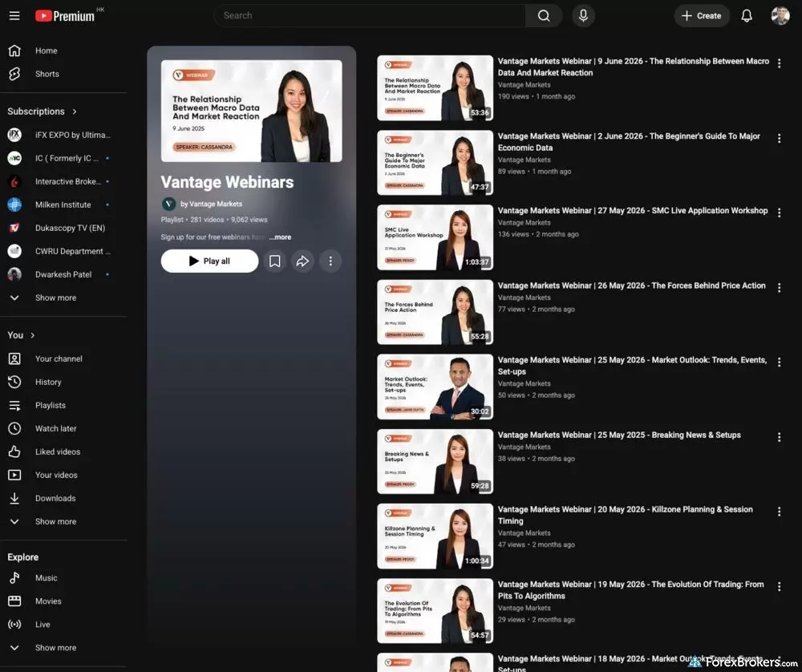The width and height of the screenshot is (802, 672).
Task: Open Live in Explore
Action: (63, 625)
